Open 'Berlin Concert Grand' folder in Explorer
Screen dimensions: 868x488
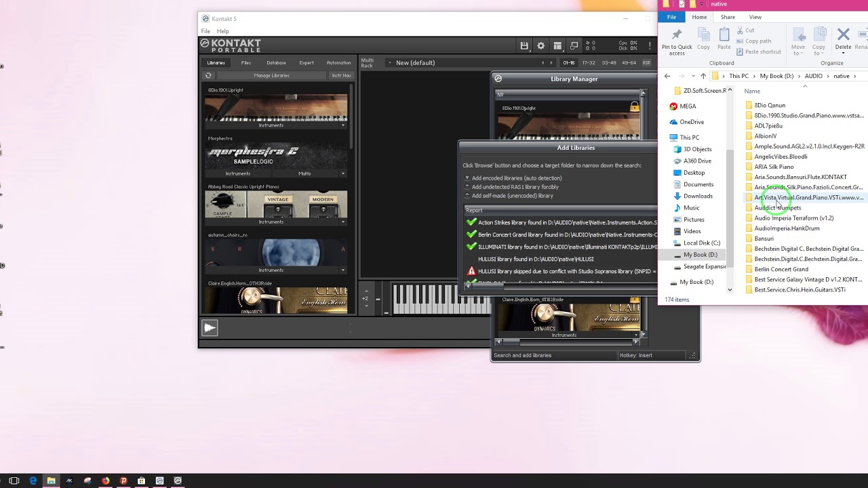pos(781,269)
